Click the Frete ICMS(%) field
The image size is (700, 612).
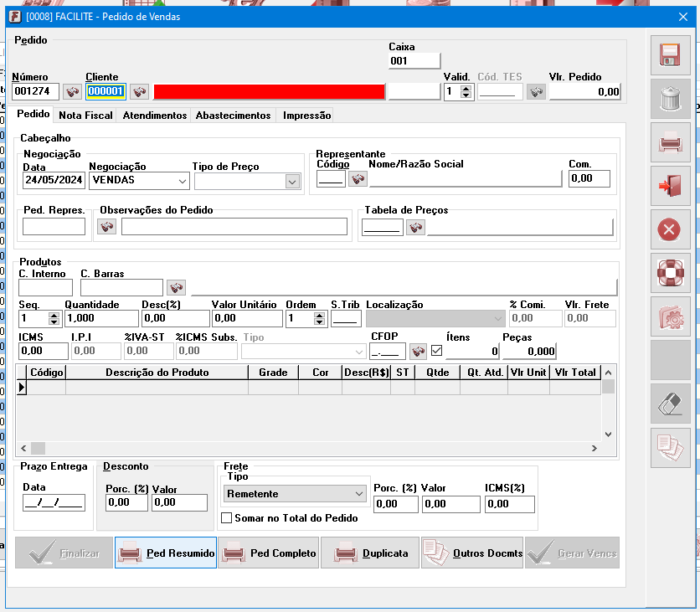(x=510, y=504)
